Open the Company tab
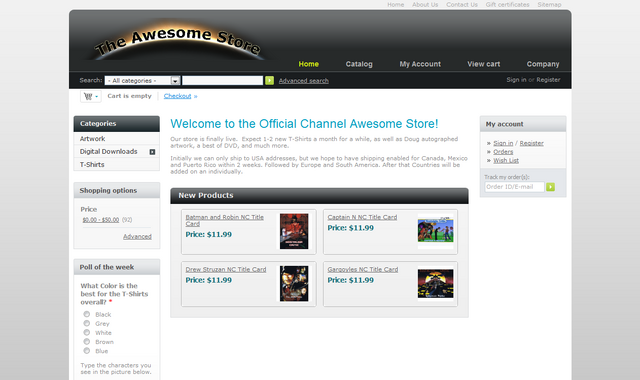Viewport: 640px width, 380px height. [543, 64]
